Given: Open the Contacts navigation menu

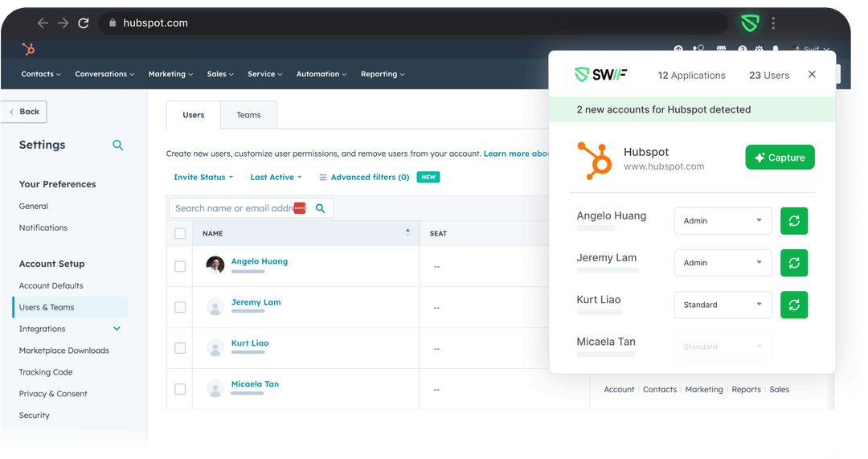Looking at the screenshot, I should coord(41,74).
